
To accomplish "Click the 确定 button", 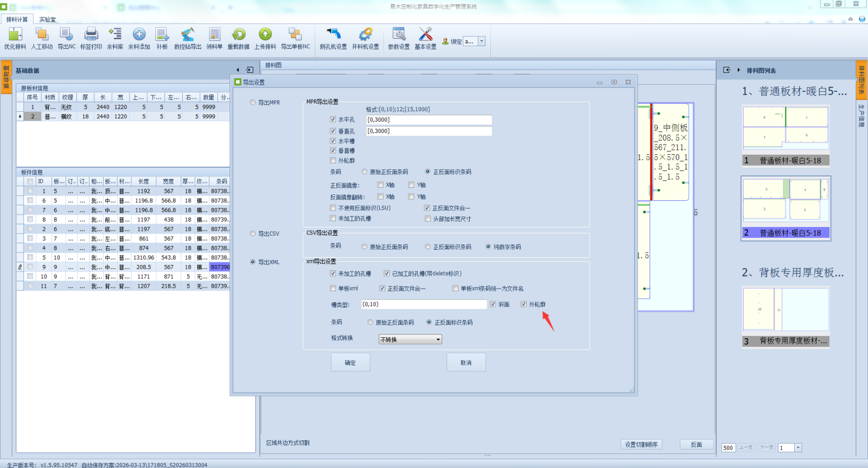I will (350, 363).
